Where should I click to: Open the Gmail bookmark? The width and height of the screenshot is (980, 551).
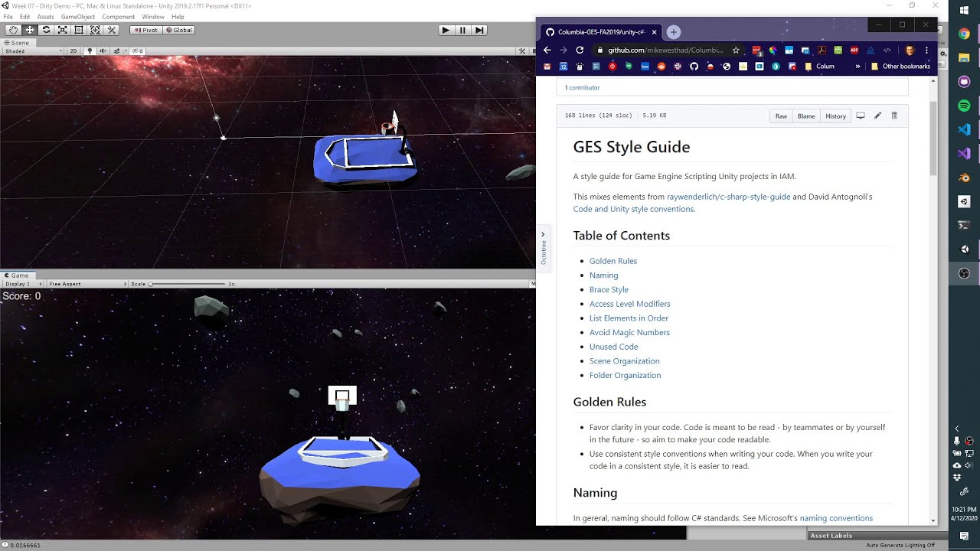[547, 67]
